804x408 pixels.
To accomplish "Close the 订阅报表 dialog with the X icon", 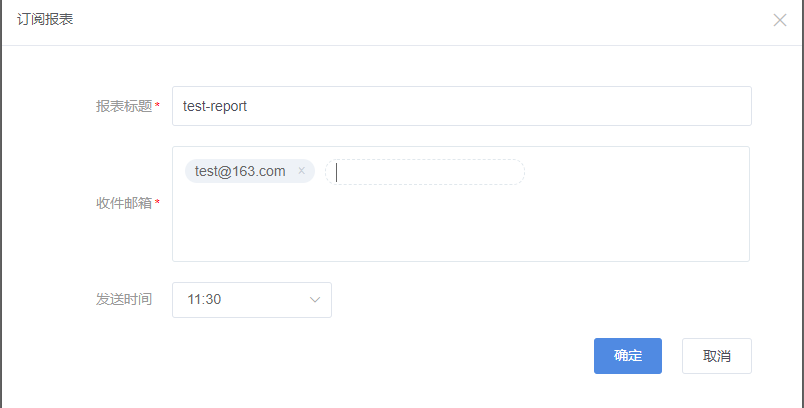I will 780,20.
